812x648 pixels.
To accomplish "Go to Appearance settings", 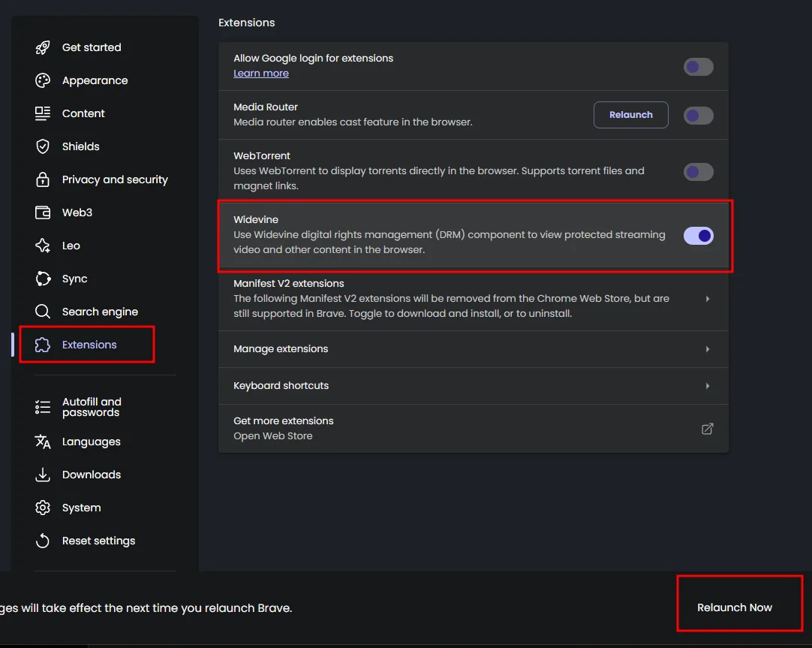I will tap(95, 81).
